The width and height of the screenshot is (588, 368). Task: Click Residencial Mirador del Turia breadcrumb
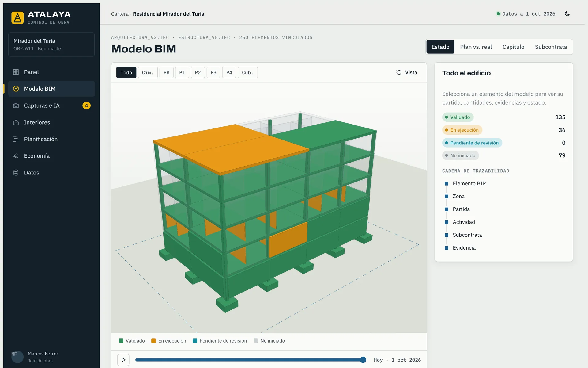(x=168, y=14)
